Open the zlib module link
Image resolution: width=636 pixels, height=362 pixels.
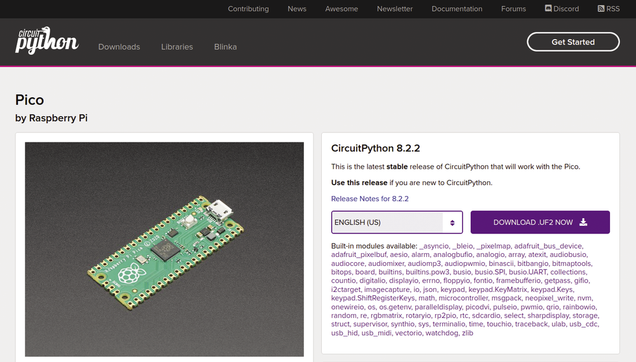pos(468,333)
